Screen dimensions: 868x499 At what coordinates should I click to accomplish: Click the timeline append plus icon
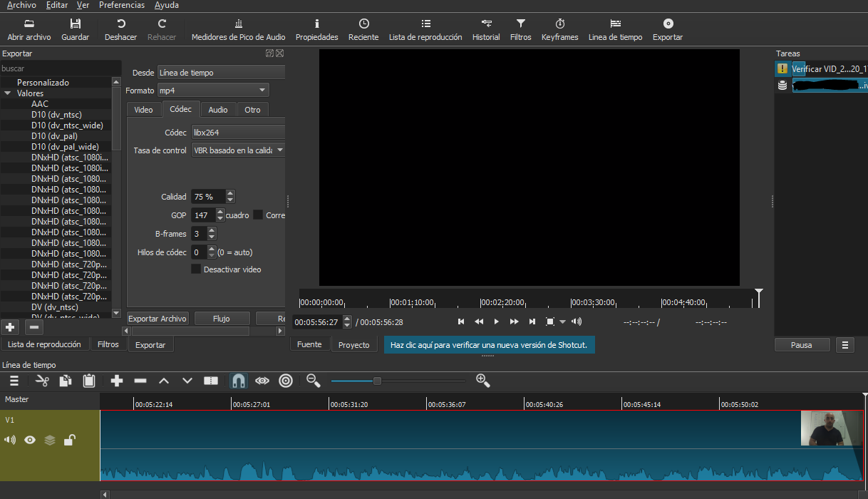click(x=117, y=381)
